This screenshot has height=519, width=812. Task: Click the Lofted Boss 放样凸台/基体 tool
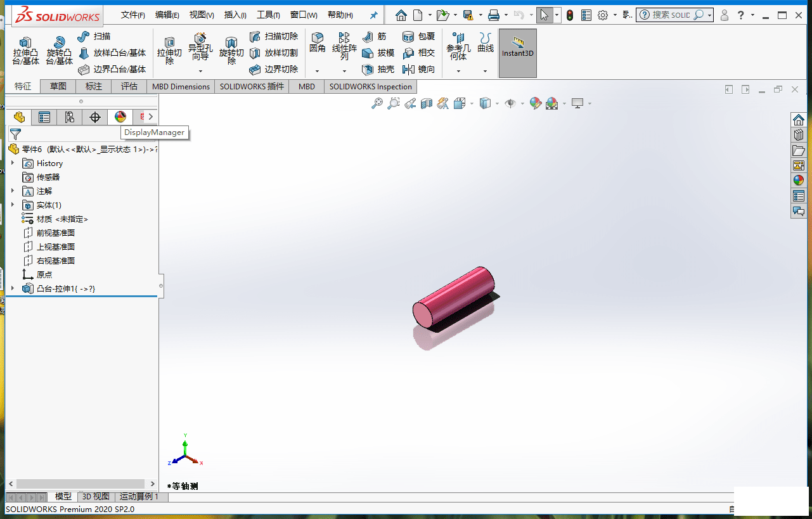(x=112, y=53)
